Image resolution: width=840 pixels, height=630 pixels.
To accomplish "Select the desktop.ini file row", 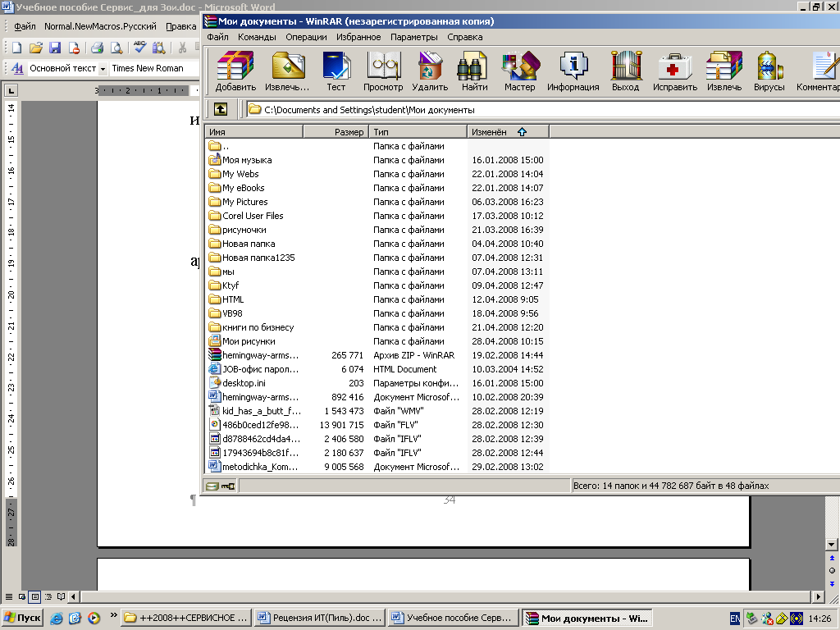I will point(377,382).
